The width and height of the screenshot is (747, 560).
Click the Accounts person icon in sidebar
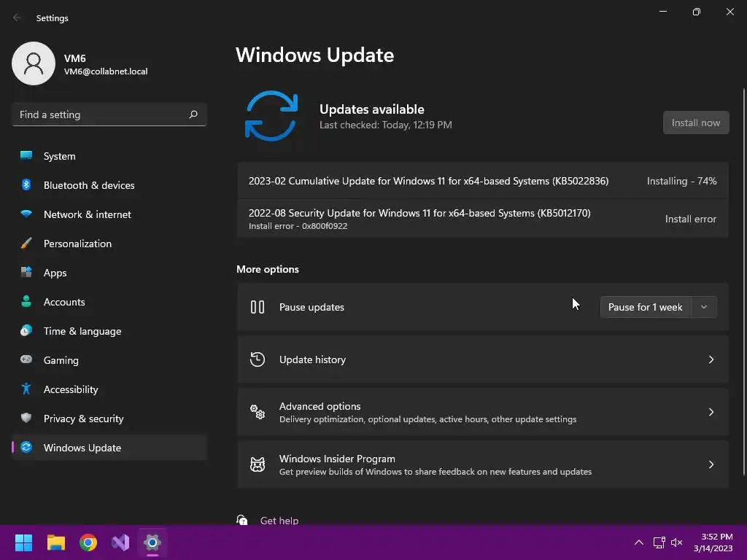pos(26,301)
